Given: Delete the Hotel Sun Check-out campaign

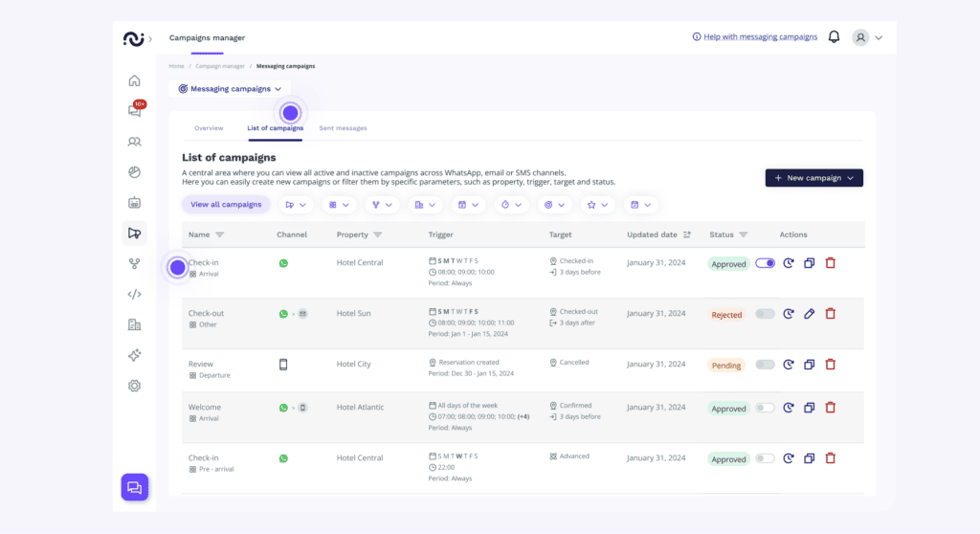Looking at the screenshot, I should 830,314.
